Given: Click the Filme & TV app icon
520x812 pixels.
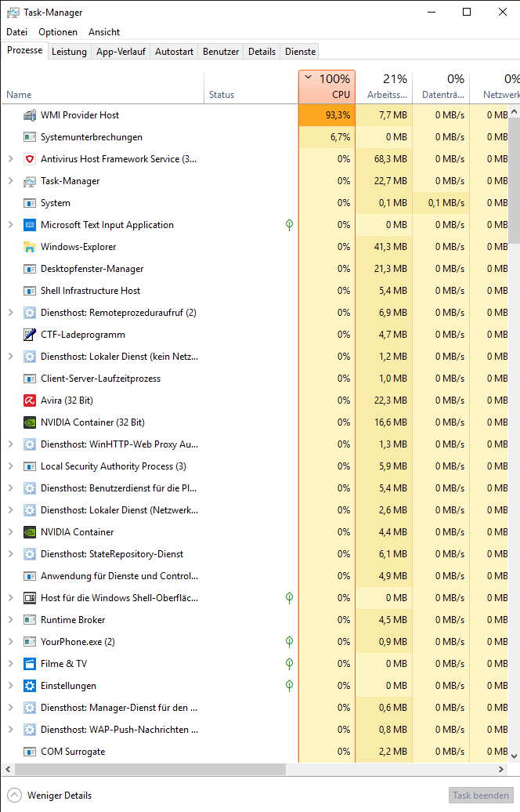Looking at the screenshot, I should [30, 664].
